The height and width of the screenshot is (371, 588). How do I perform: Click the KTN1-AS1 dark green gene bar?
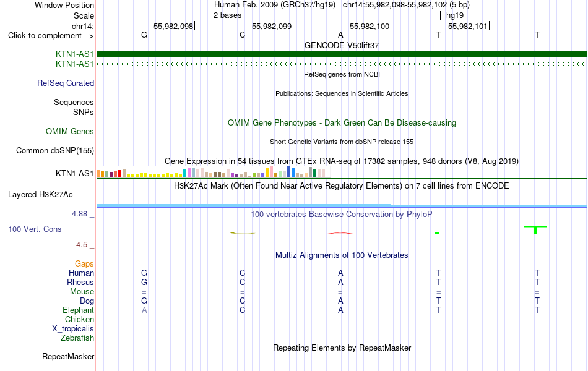[x=342, y=54]
